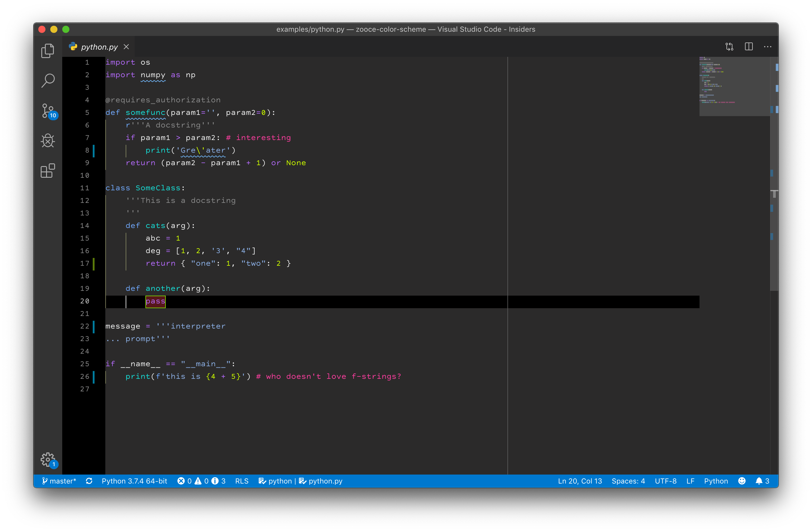Click the synchronize changes icon
This screenshot has width=812, height=532.
pos(89,481)
